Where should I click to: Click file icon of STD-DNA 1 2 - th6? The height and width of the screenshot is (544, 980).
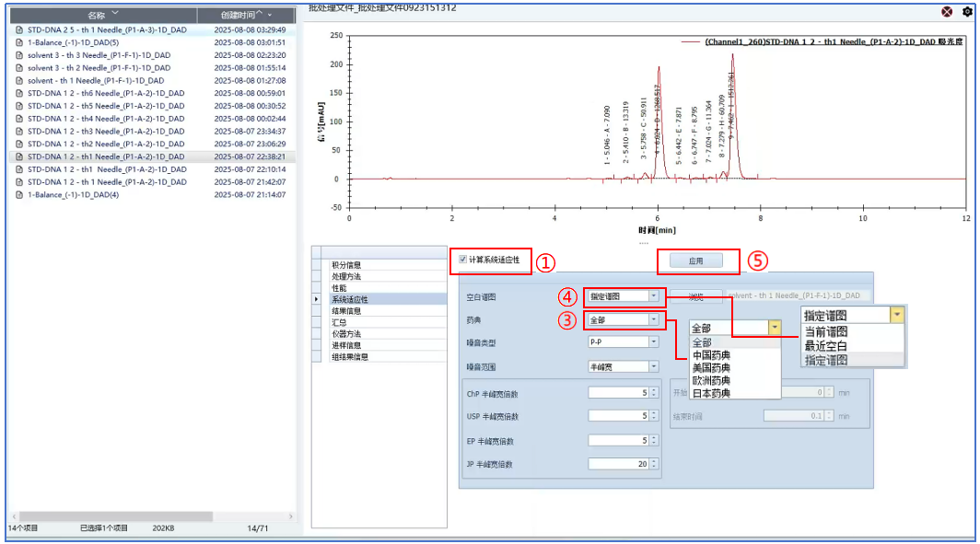click(19, 93)
